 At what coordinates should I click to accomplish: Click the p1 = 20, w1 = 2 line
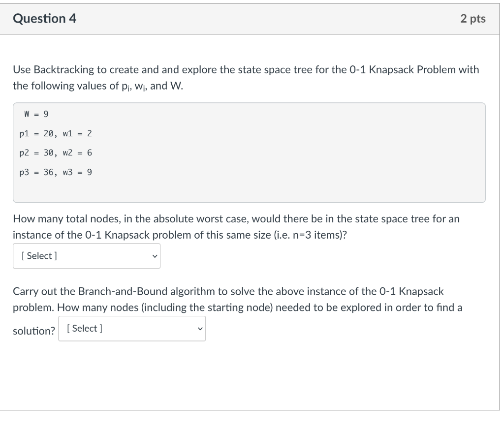coord(56,133)
